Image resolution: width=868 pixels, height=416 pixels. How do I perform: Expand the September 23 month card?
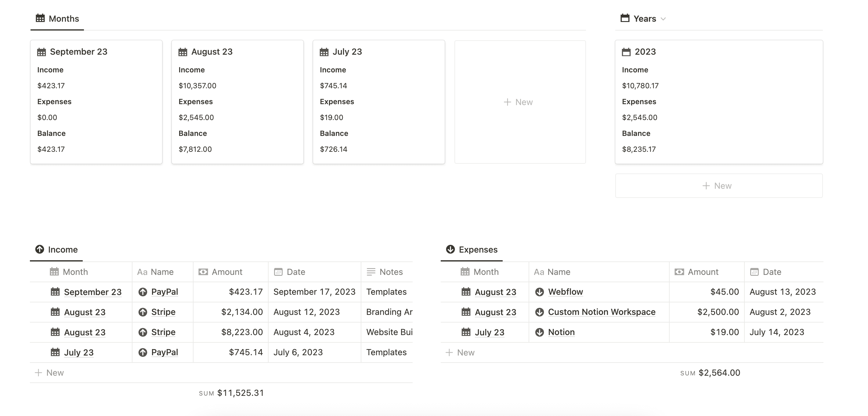(79, 51)
